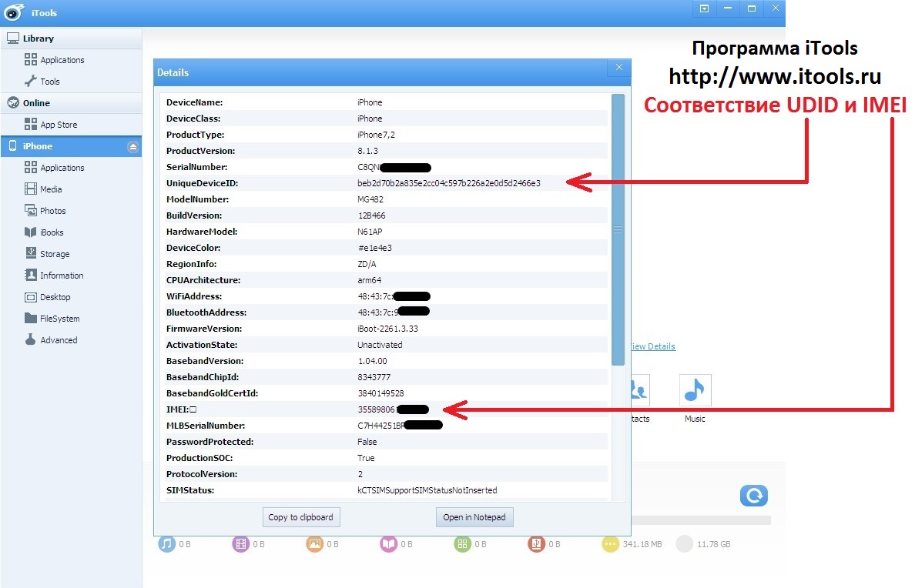Open Photos in the iPhone sidebar
Image resolution: width=915 pixels, height=588 pixels.
[45, 211]
